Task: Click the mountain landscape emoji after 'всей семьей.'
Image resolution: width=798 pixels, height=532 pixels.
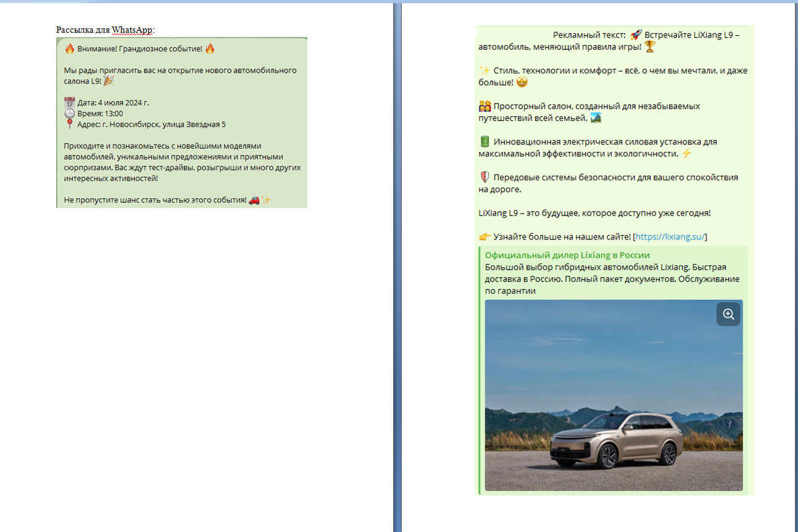Action: coord(596,118)
